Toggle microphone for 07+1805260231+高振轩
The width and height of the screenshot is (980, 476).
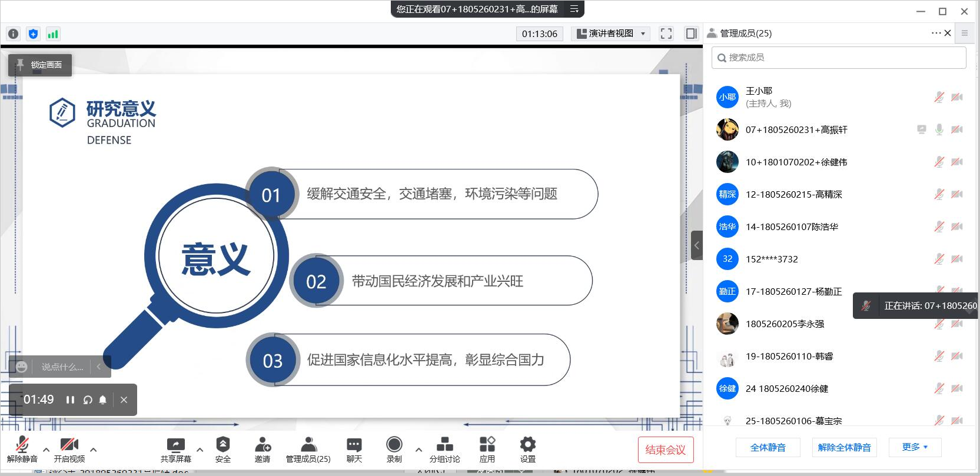pos(939,129)
